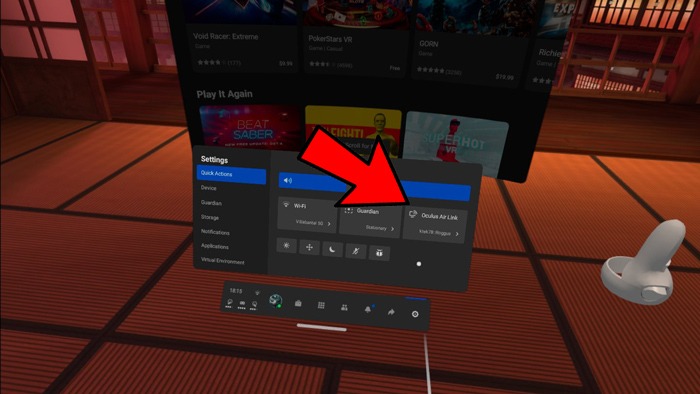Open the Oculus Air Link tile

click(435, 225)
